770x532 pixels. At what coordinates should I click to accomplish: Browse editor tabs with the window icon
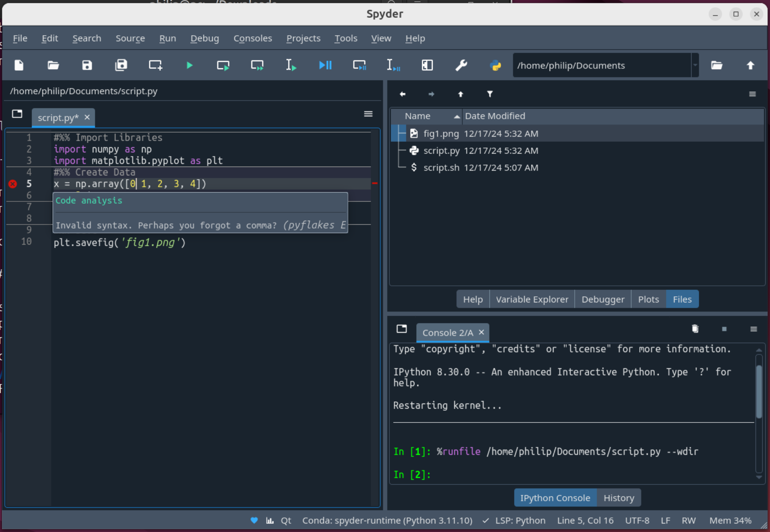click(x=17, y=114)
